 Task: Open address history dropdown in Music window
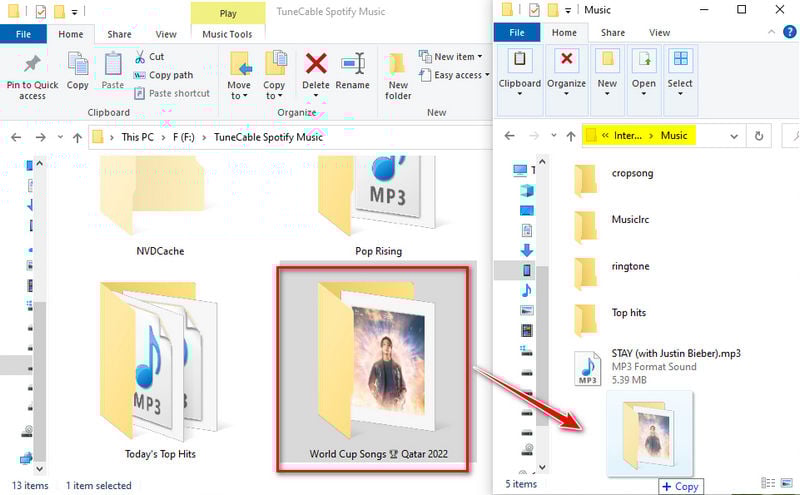coord(734,136)
